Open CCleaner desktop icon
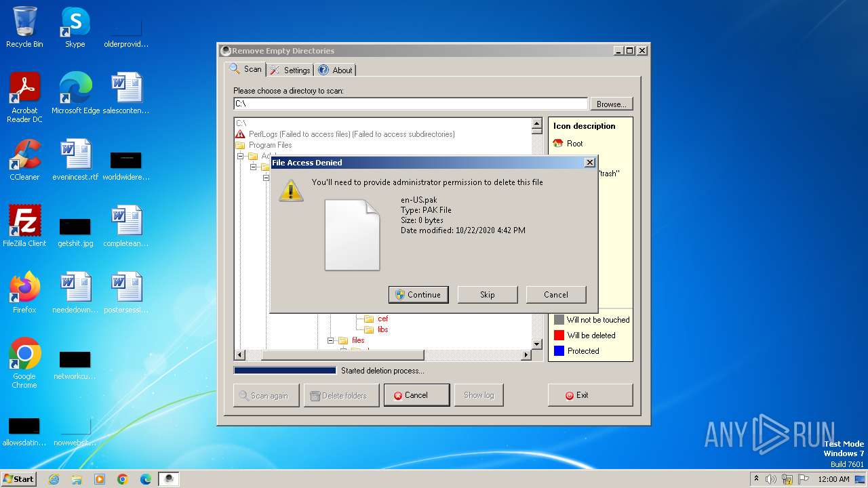Image resolution: width=868 pixels, height=488 pixels. coord(24,160)
